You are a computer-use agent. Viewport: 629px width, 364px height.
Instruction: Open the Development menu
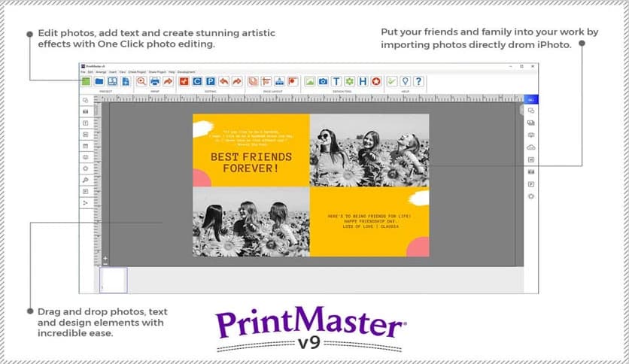pyautogui.click(x=186, y=72)
